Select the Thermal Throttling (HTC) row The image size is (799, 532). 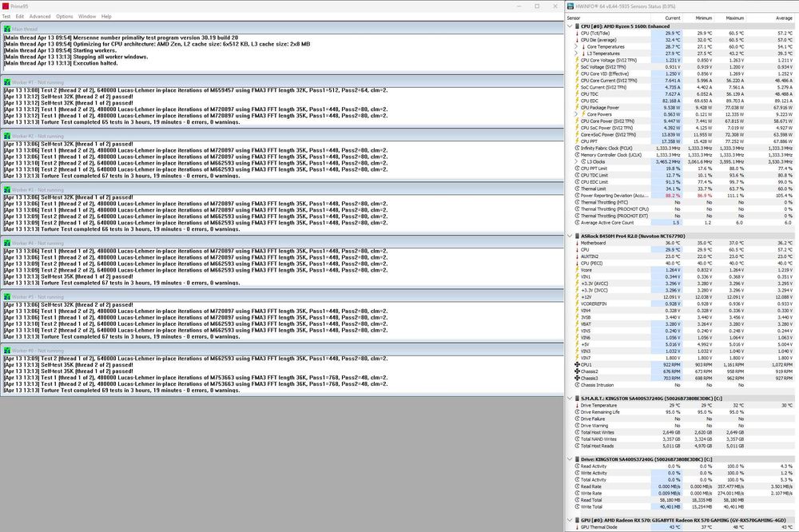tap(684, 202)
